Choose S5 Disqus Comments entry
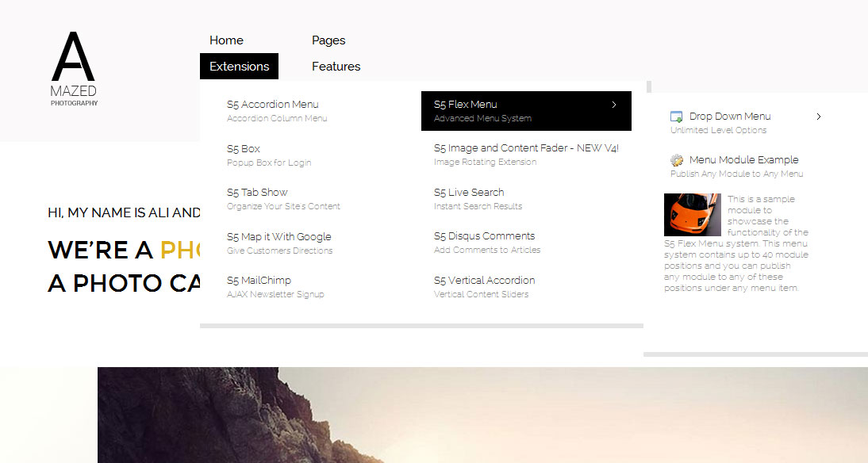 tap(484, 236)
